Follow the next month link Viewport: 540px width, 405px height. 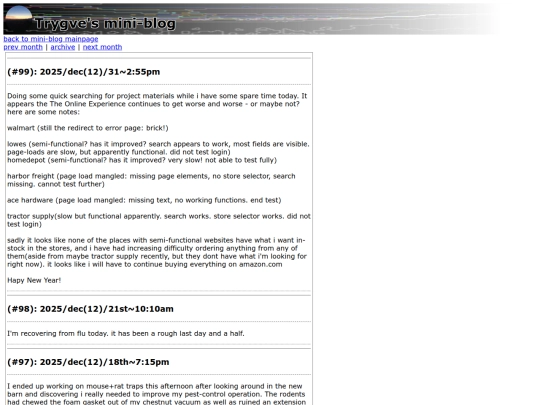102,47
